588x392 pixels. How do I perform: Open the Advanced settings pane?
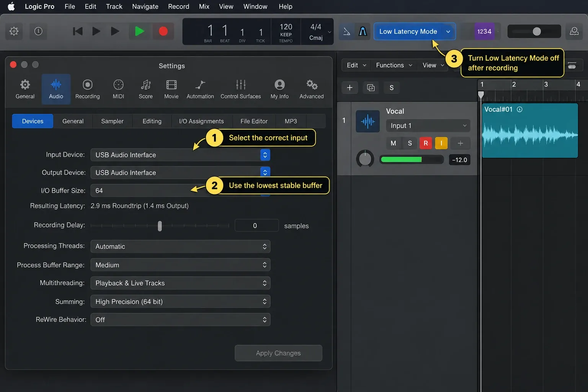click(x=312, y=89)
